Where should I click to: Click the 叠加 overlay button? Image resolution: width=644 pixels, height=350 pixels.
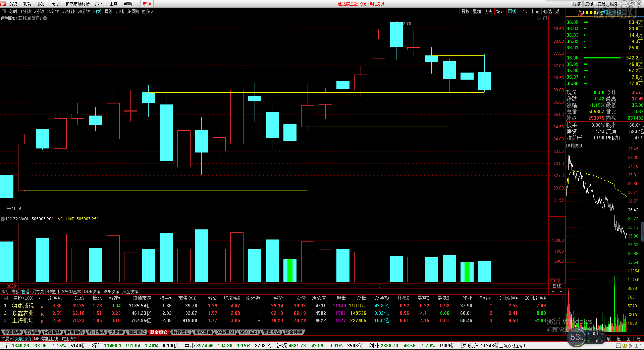point(477,11)
